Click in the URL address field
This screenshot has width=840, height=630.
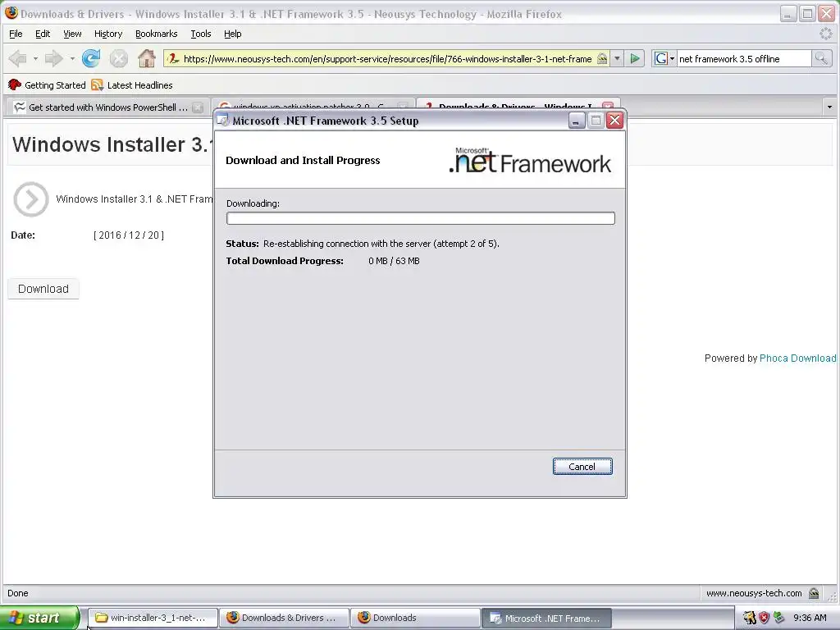[x=387, y=59]
